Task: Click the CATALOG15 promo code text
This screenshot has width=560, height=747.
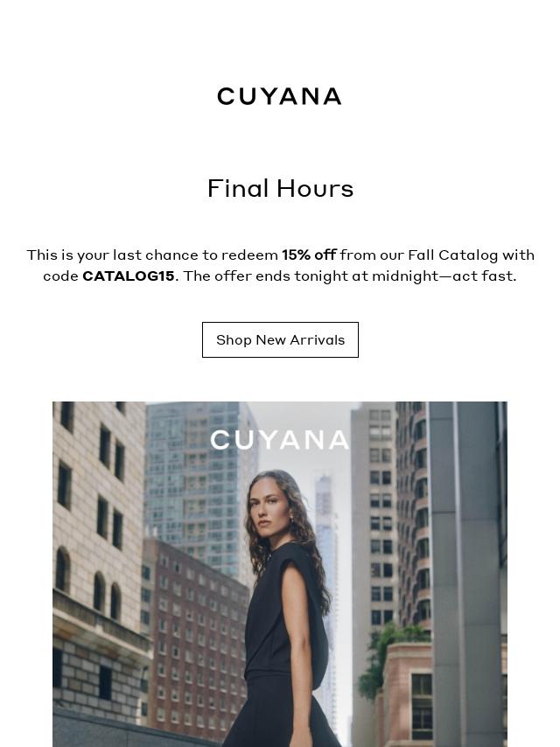Action: 129,276
